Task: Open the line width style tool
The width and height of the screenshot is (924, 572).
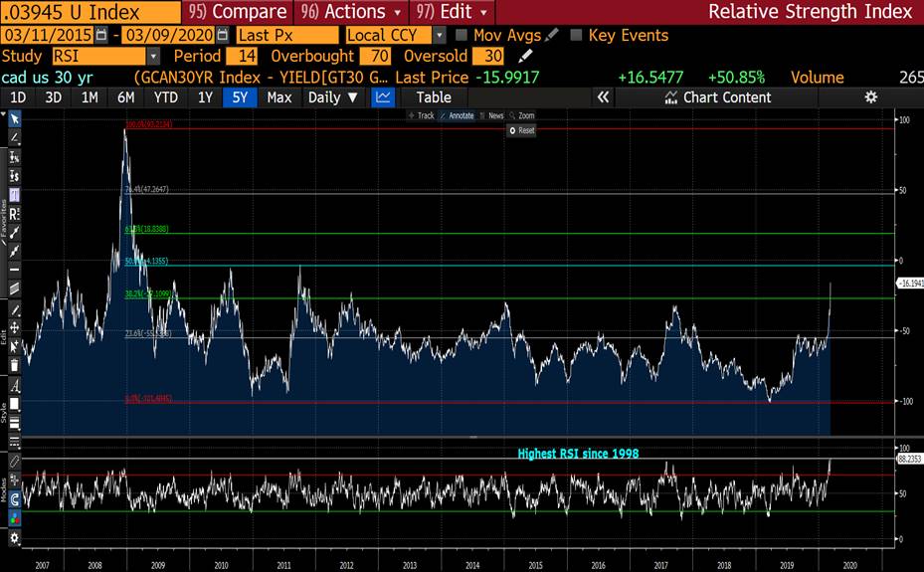Action: tap(14, 423)
